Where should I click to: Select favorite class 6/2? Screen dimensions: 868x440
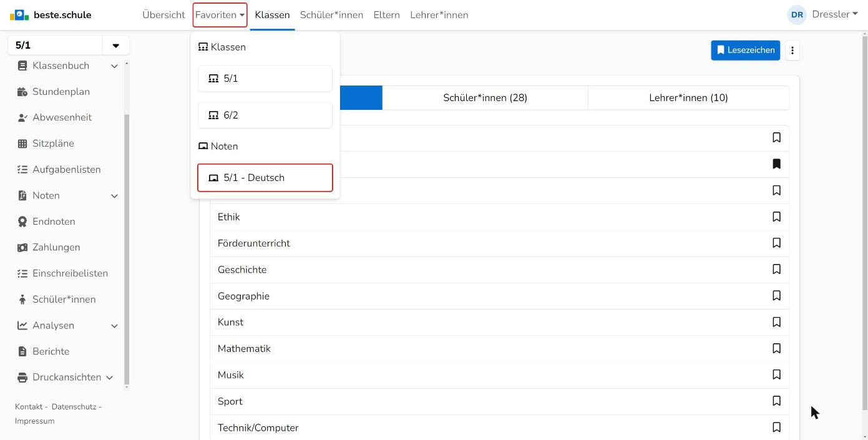pos(265,115)
